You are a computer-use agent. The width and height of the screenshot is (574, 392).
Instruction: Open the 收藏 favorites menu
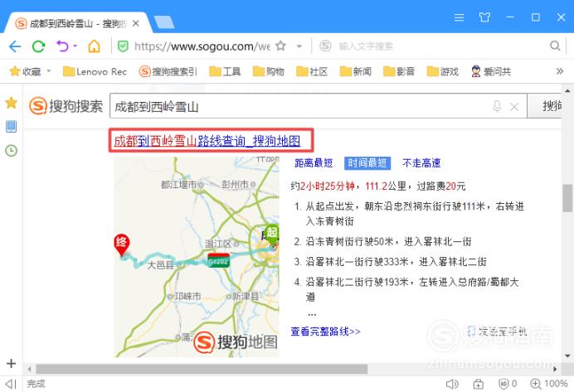pyautogui.click(x=30, y=71)
